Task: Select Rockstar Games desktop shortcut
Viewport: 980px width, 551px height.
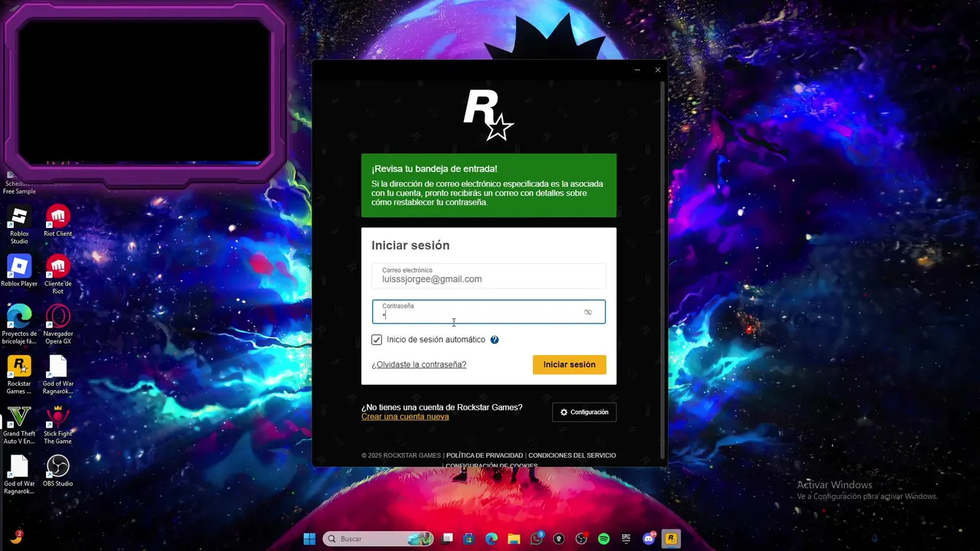Action: click(19, 375)
